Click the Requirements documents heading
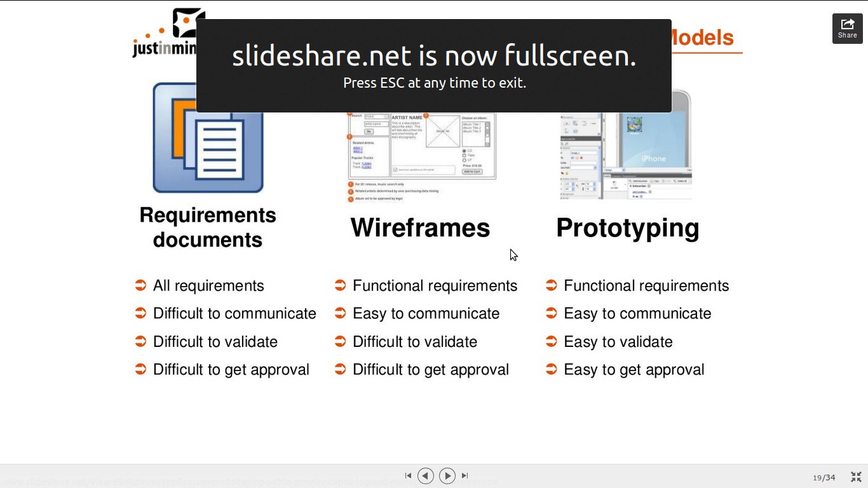Screen dimensions: 868x488 [x=208, y=227]
